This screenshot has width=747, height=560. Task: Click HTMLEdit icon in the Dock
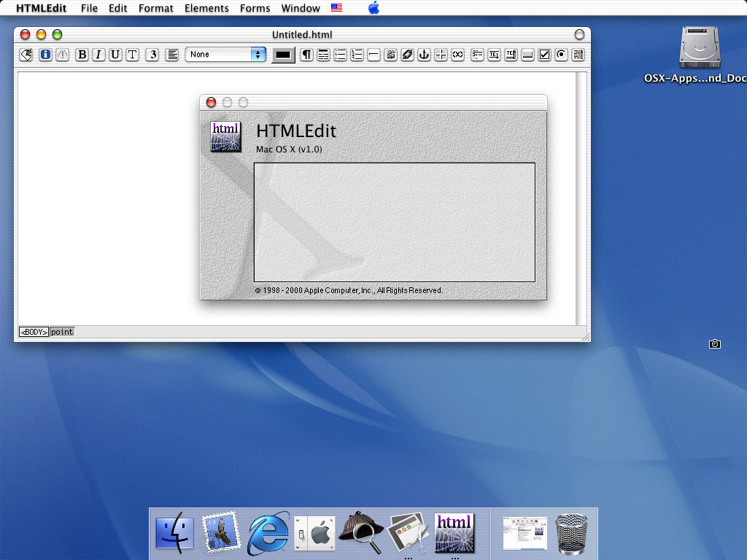(454, 533)
